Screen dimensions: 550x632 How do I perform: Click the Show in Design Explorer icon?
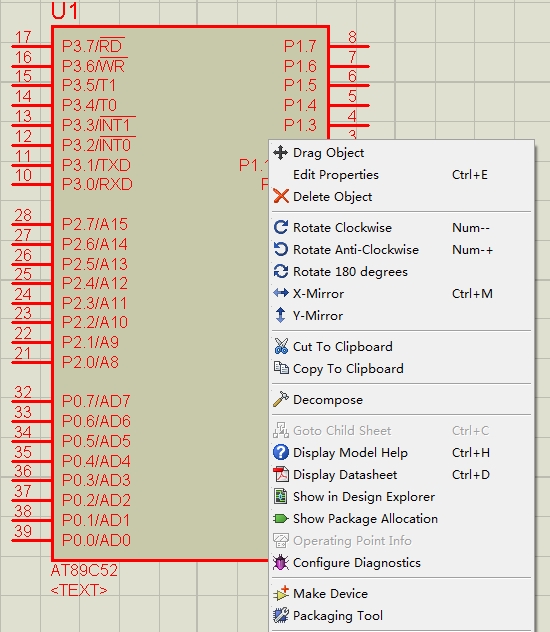click(x=280, y=496)
